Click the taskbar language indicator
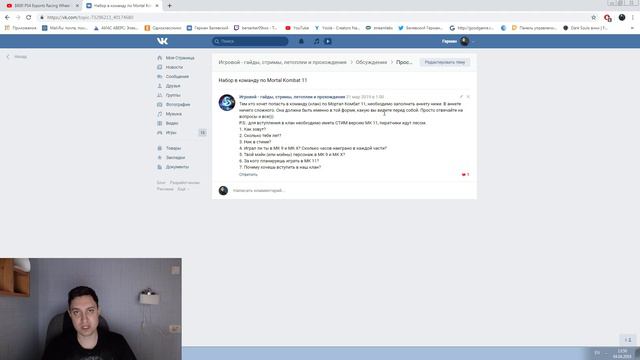 pos(597,353)
